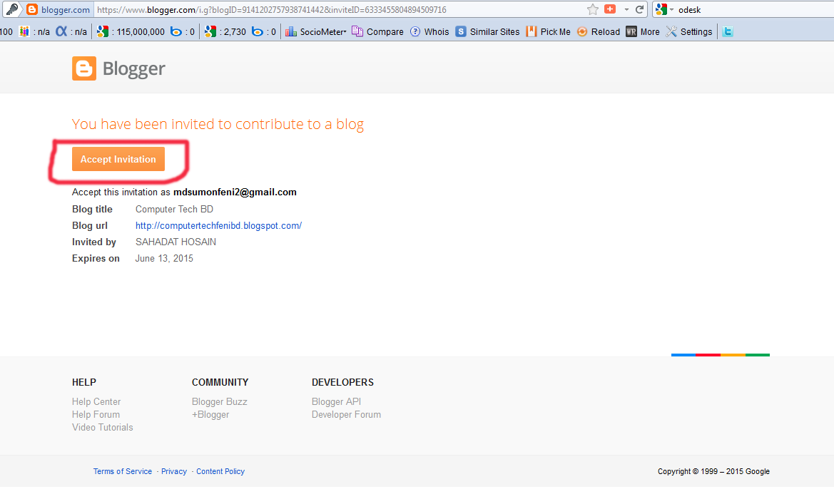
Task: Click copyright 1999 – 2015 Google text
Action: pos(714,471)
